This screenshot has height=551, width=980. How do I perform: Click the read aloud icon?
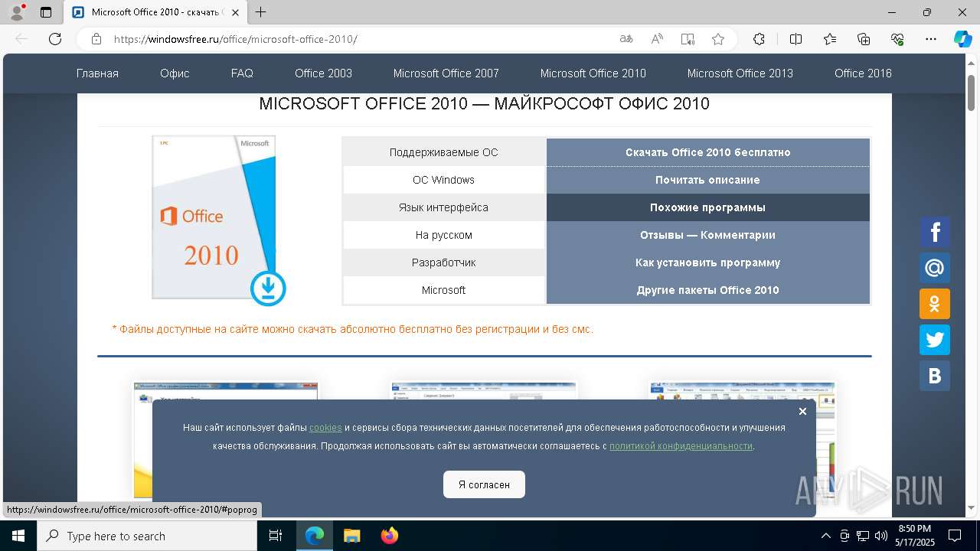657,39
